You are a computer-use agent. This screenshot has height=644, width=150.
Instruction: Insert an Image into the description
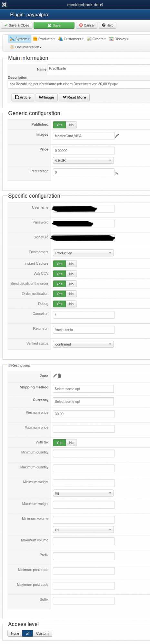click(x=47, y=97)
